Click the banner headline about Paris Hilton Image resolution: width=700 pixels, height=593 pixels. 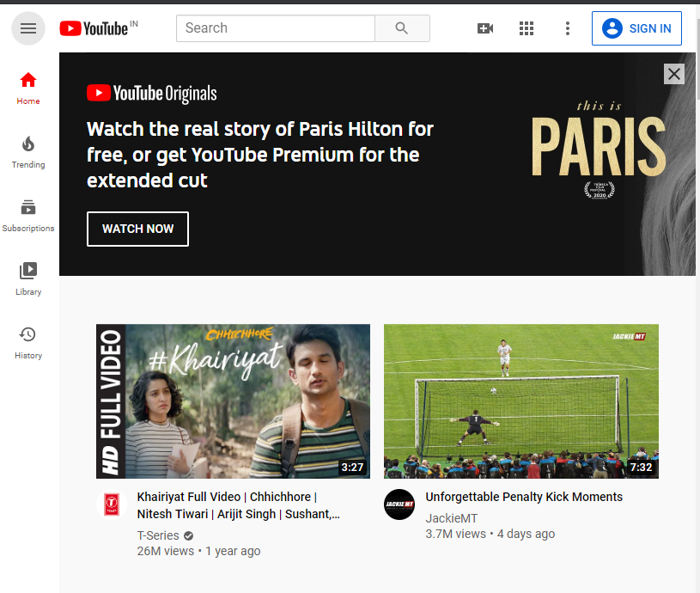click(260, 155)
